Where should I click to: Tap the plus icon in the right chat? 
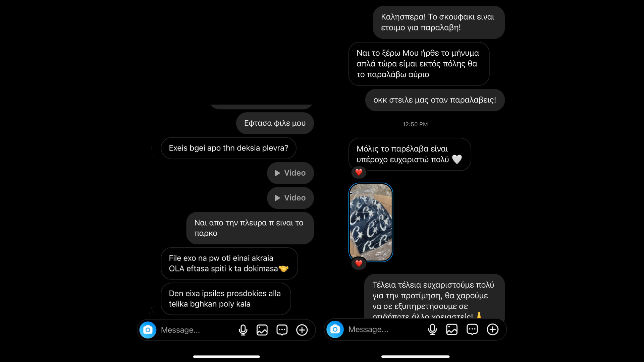(492, 329)
